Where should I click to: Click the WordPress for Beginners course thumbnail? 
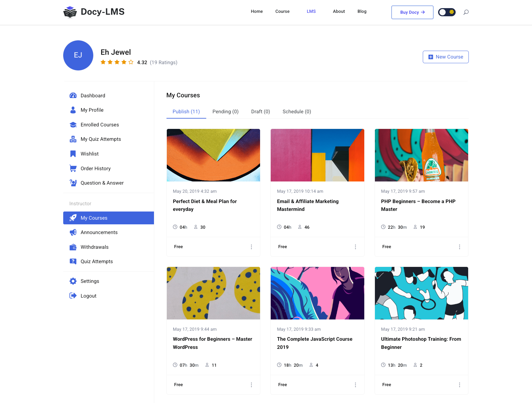tap(213, 293)
